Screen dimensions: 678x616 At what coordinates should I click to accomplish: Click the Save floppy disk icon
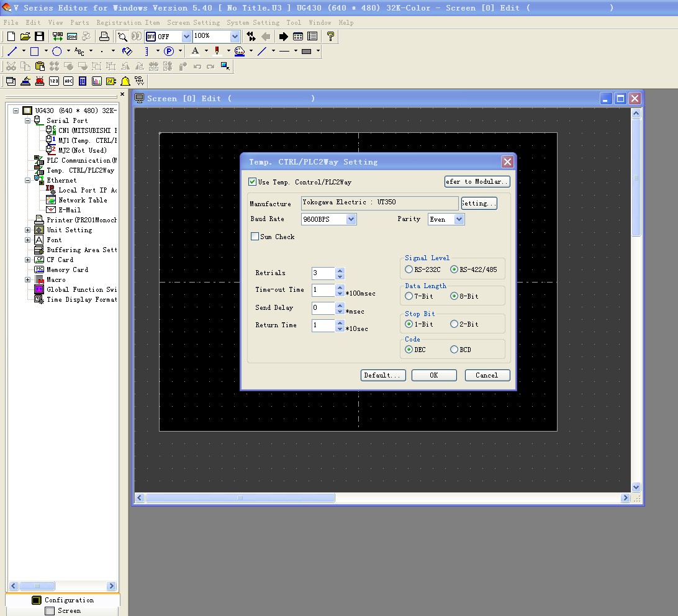click(x=39, y=37)
